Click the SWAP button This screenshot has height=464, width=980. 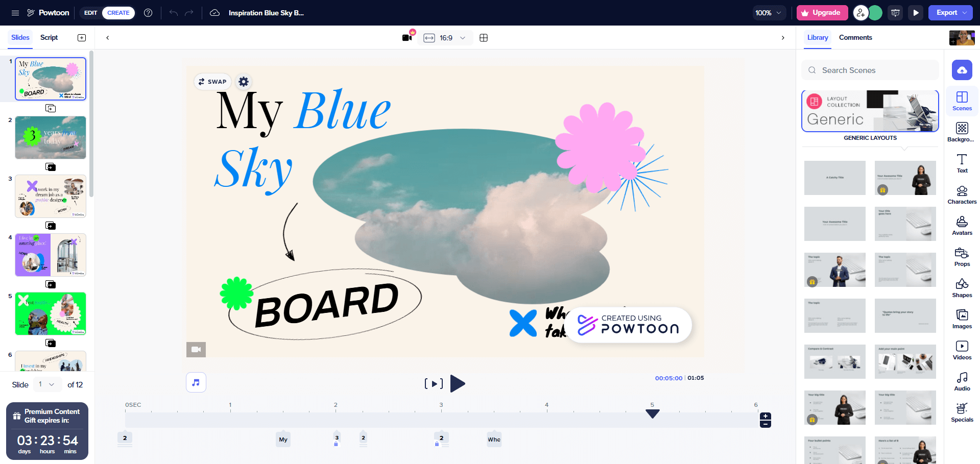[x=212, y=82]
